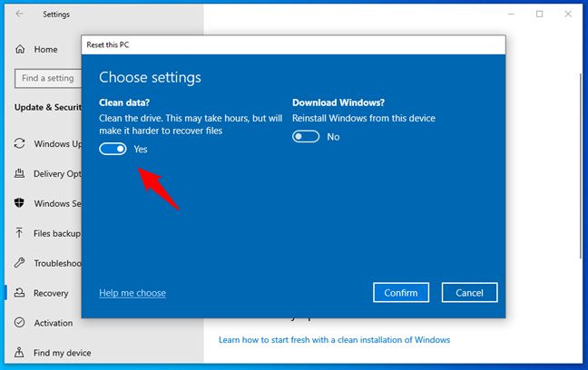Go back with Settings back arrow

pyautogui.click(x=19, y=14)
